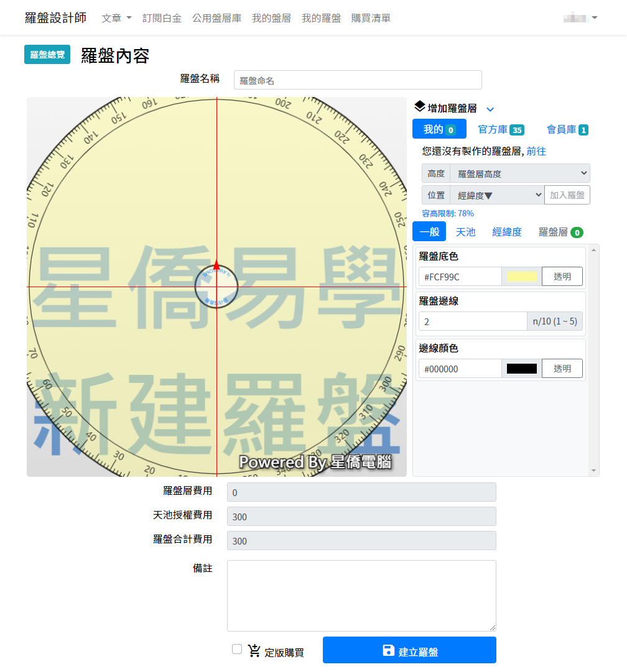This screenshot has height=672, width=627.
Task: Open 購買清單 from the menu bar
Action: click(370, 17)
